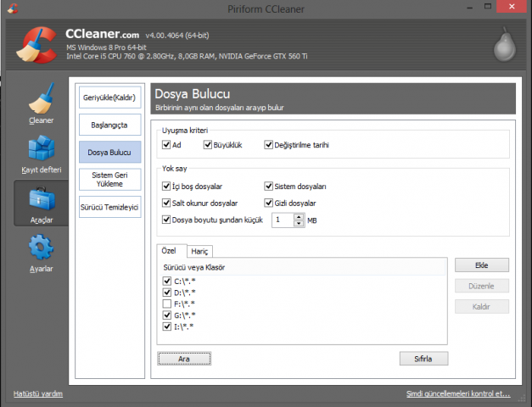Uncheck İçi boş dosyalar option

(x=166, y=187)
